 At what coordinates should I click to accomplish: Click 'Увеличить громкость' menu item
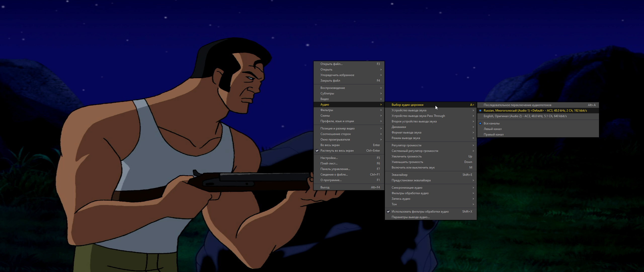click(x=431, y=156)
